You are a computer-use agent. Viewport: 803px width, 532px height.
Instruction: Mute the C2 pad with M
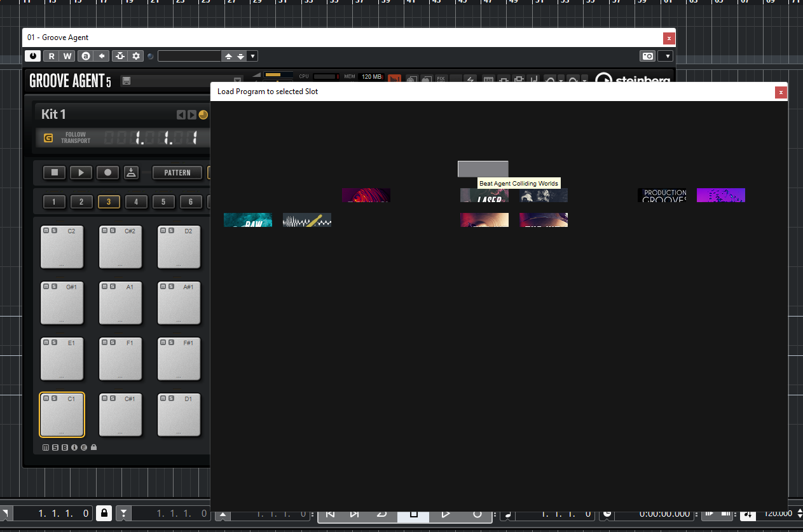(x=46, y=231)
